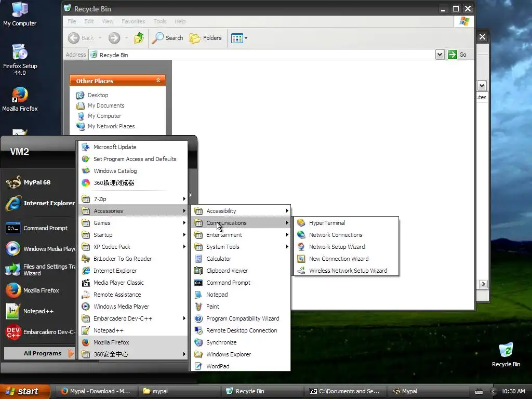The image size is (532, 399).
Task: Collapse the Other Places panel
Action: coord(158,81)
